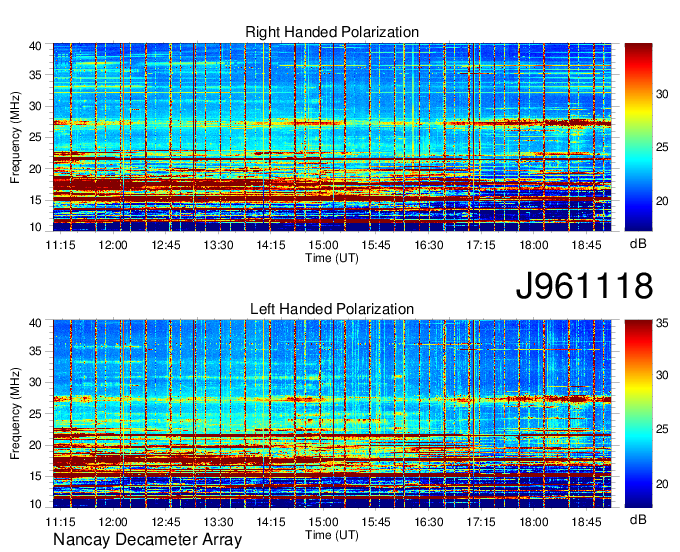Click the 15:45 time tick of Right Handed plot

[x=376, y=245]
